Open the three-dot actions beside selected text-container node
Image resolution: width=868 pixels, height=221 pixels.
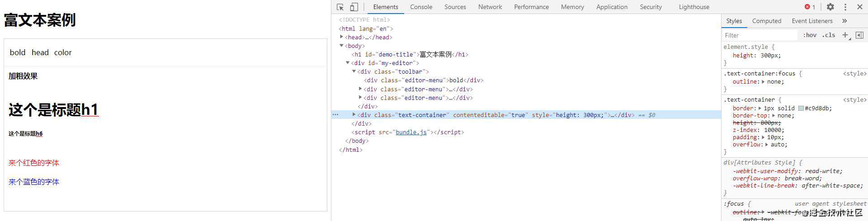coord(335,115)
